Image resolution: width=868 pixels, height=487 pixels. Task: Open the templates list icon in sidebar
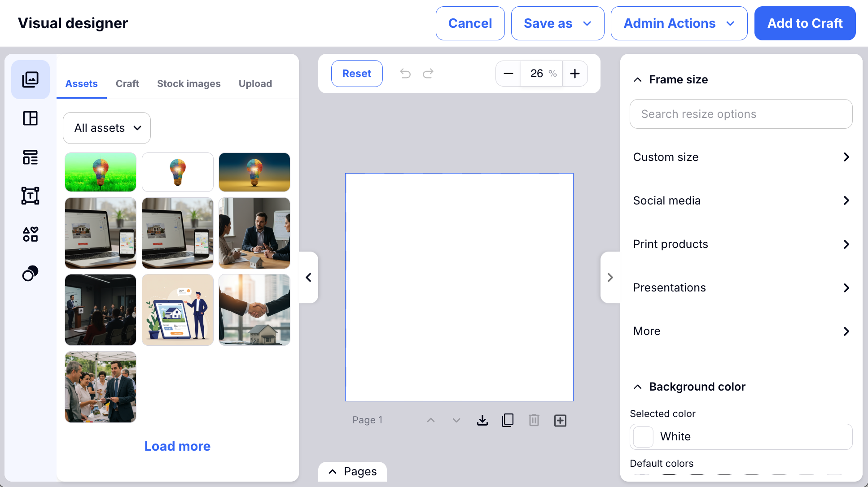[30, 157]
